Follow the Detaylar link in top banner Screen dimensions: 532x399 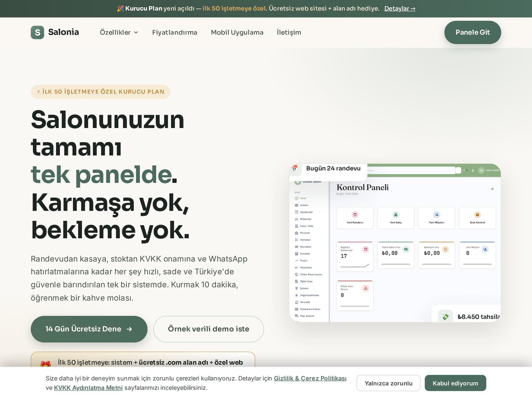(400, 9)
